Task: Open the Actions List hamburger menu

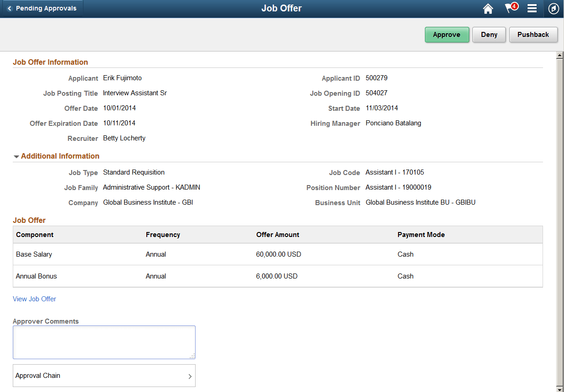Action: (532, 9)
